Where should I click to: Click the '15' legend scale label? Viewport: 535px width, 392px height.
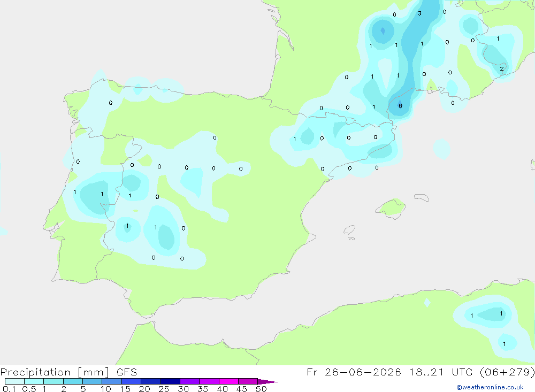pyautogui.click(x=125, y=389)
